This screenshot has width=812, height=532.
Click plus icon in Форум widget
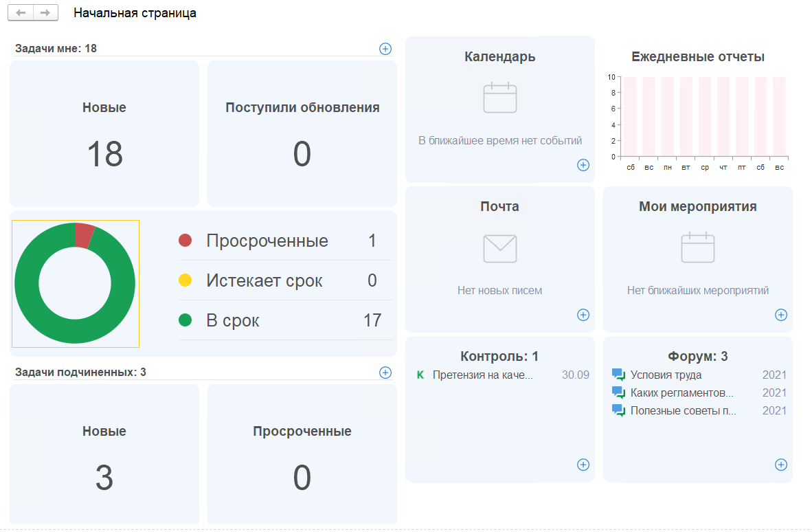(781, 465)
